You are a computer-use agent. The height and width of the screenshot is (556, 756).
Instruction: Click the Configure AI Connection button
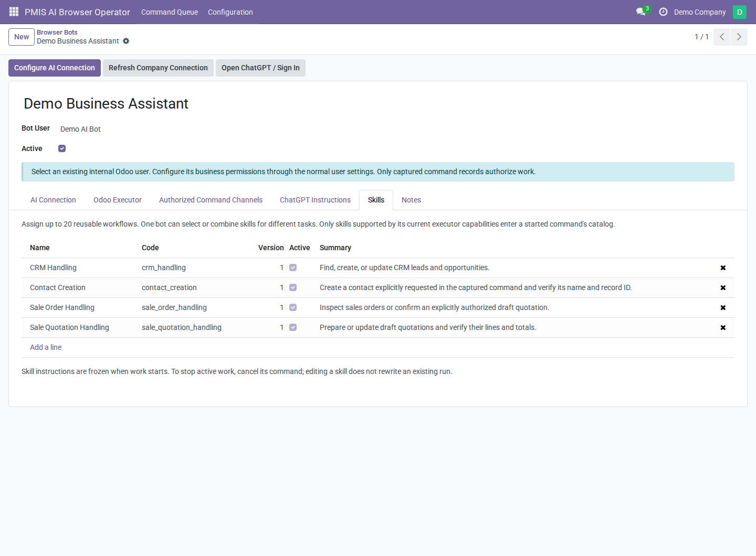[55, 68]
